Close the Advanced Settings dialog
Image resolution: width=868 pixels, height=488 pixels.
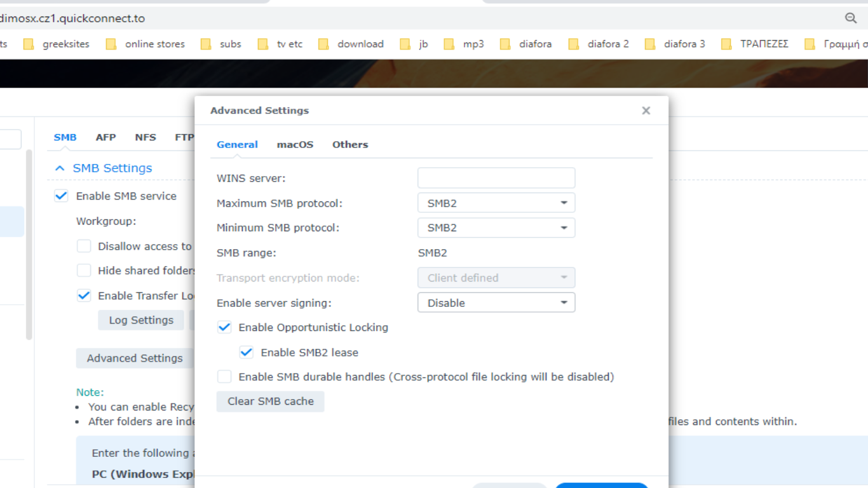(646, 111)
